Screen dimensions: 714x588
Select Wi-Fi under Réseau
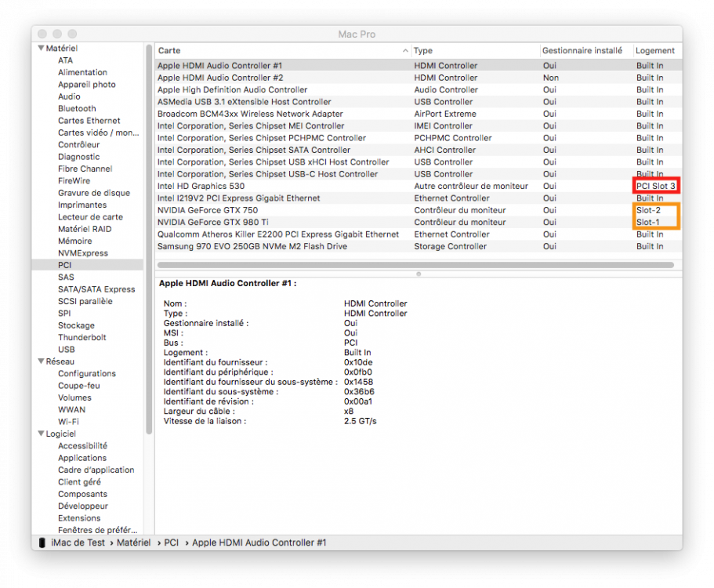[68, 422]
